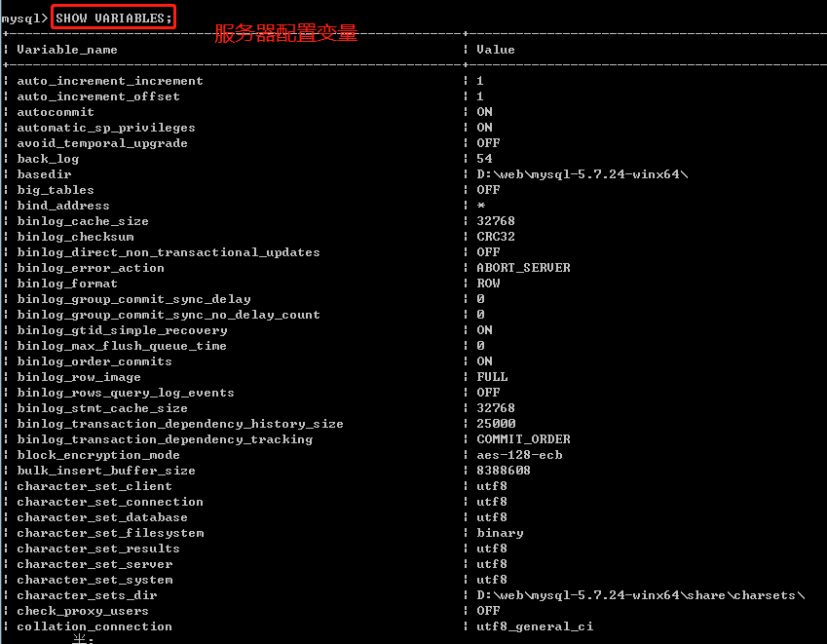
Task: Select binlog_transaction_dependency_tracking name
Action: tap(165, 439)
